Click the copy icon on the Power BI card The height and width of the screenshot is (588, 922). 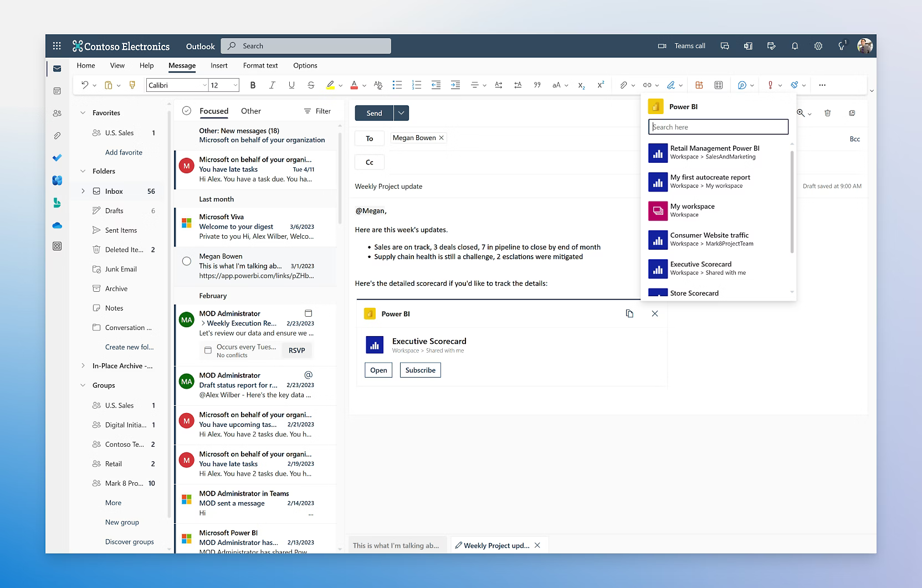tap(629, 313)
